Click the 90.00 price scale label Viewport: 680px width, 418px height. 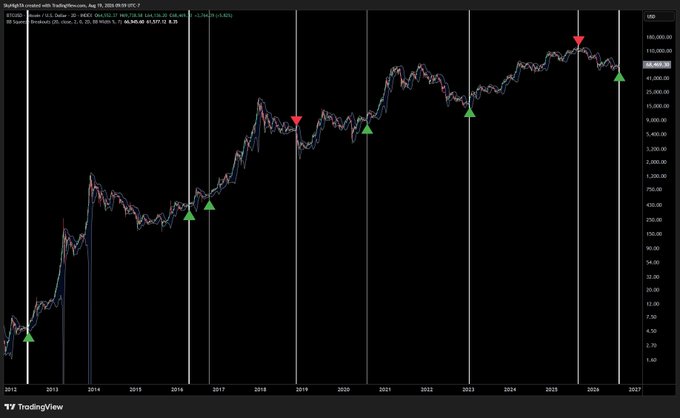[x=653, y=248]
